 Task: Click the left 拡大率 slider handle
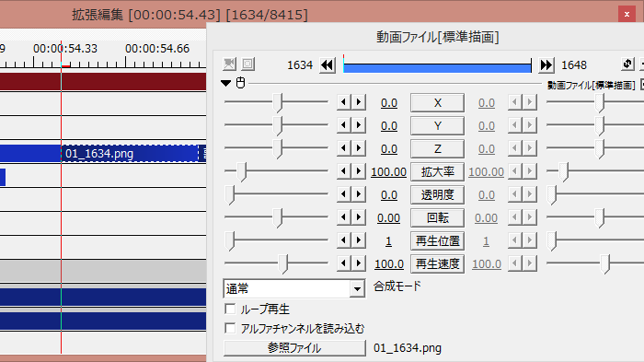pos(243,171)
